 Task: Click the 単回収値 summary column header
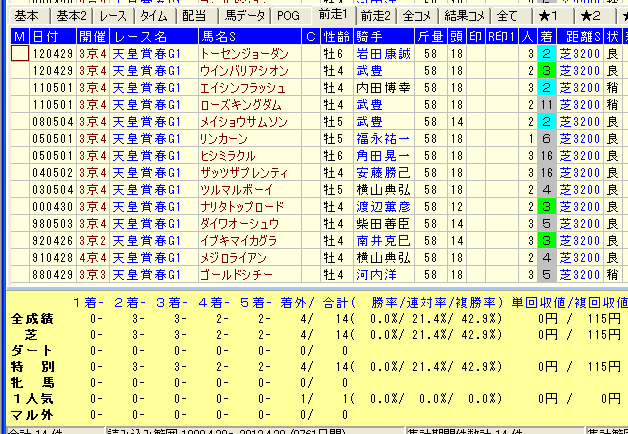click(537, 303)
